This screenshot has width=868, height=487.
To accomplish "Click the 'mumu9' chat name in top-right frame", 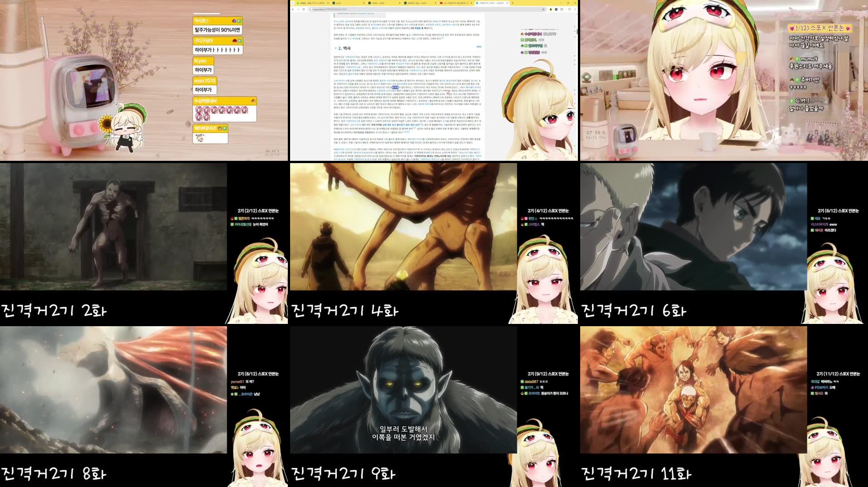I will 809,59.
